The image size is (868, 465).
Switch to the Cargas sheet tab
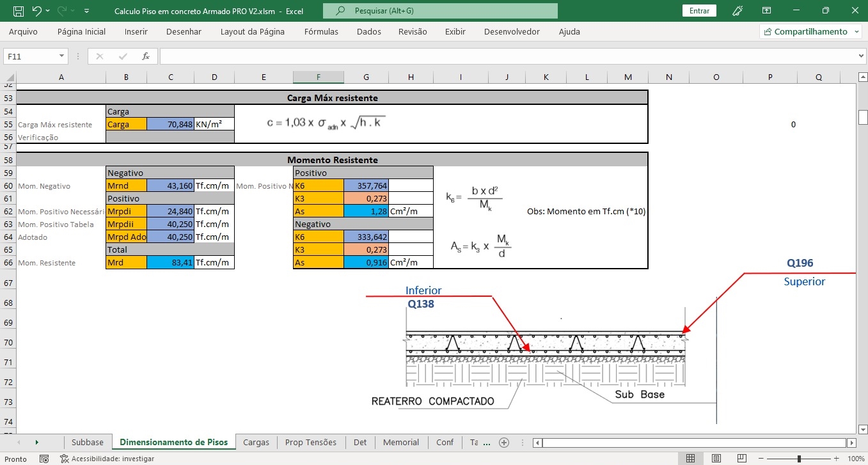tap(256, 442)
